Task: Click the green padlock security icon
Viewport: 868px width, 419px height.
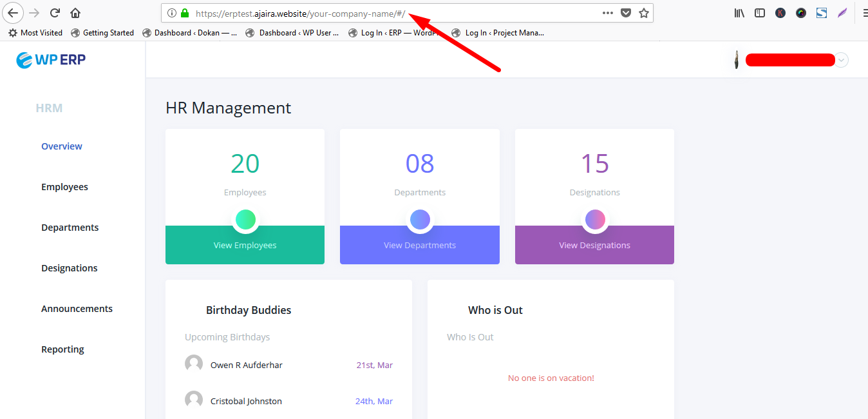Action: [185, 13]
